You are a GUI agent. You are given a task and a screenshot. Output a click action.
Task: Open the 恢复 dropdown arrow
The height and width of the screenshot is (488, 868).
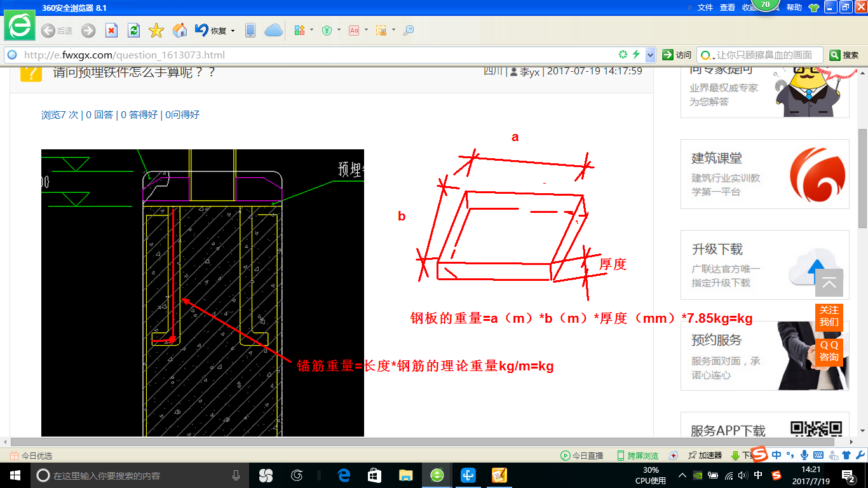pyautogui.click(x=233, y=30)
